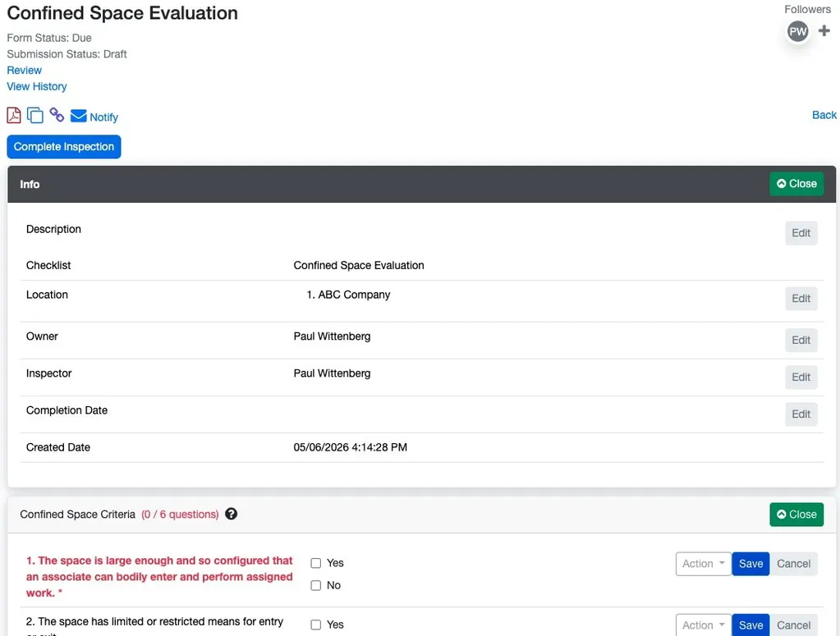Viewport: 840px width, 636px height.
Task: Edit the Owner row
Action: click(x=801, y=341)
